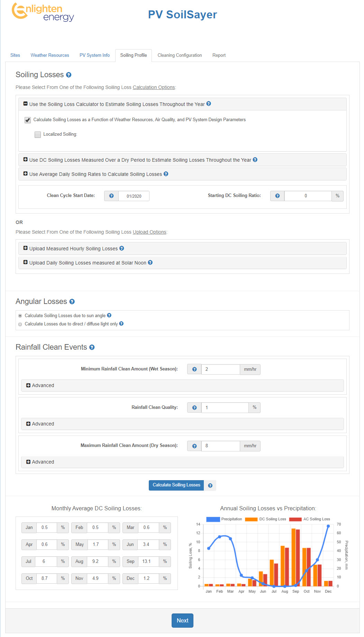Click help icon beside Rainfall Clean Events
The width and height of the screenshot is (364, 637).
pyautogui.click(x=92, y=347)
